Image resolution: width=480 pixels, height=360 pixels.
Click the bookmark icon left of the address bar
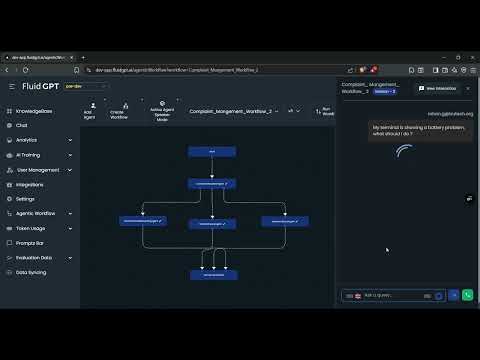pos(77,70)
